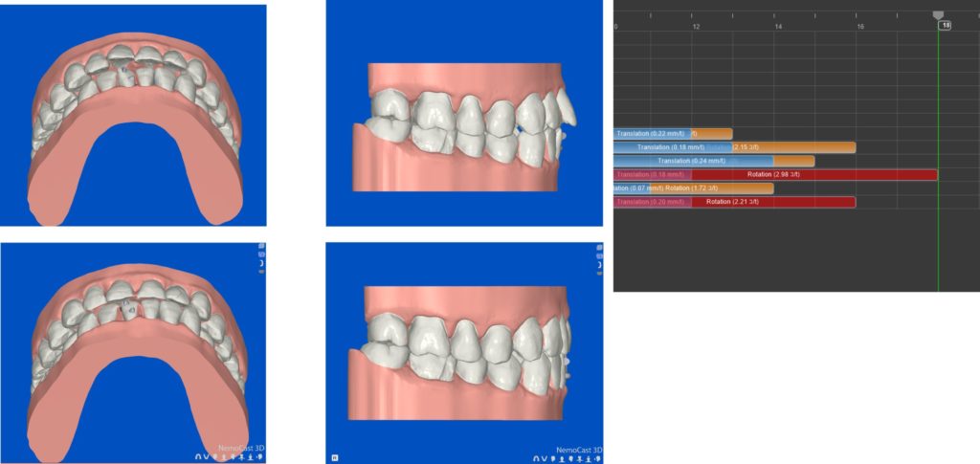Click upper arch icon in bottom-left view
The width and height of the screenshot is (980, 464).
tap(198, 457)
